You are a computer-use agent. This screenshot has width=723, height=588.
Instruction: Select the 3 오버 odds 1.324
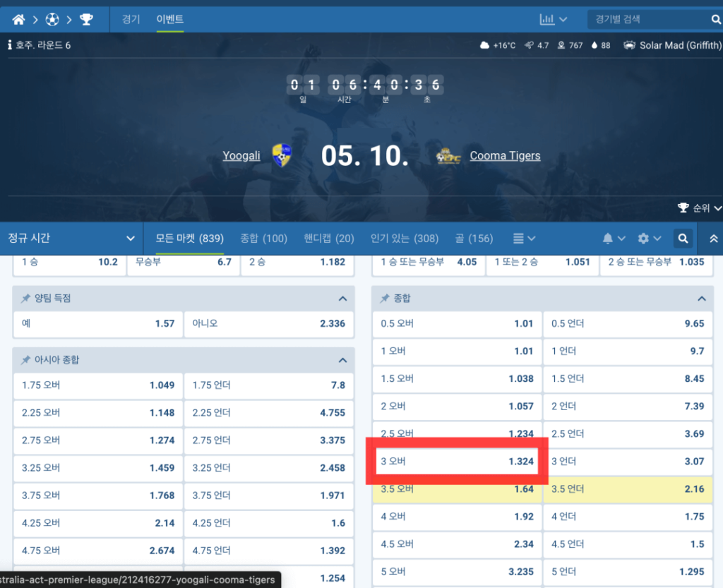click(457, 462)
